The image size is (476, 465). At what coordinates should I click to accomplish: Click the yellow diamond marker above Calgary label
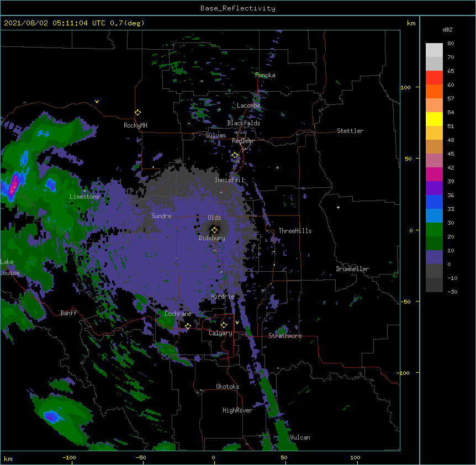(x=224, y=325)
